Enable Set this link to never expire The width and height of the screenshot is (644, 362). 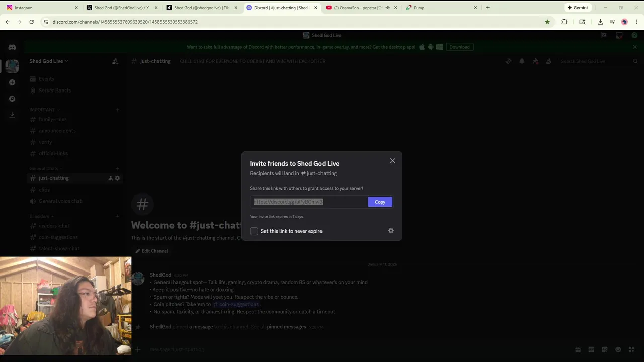pyautogui.click(x=254, y=231)
